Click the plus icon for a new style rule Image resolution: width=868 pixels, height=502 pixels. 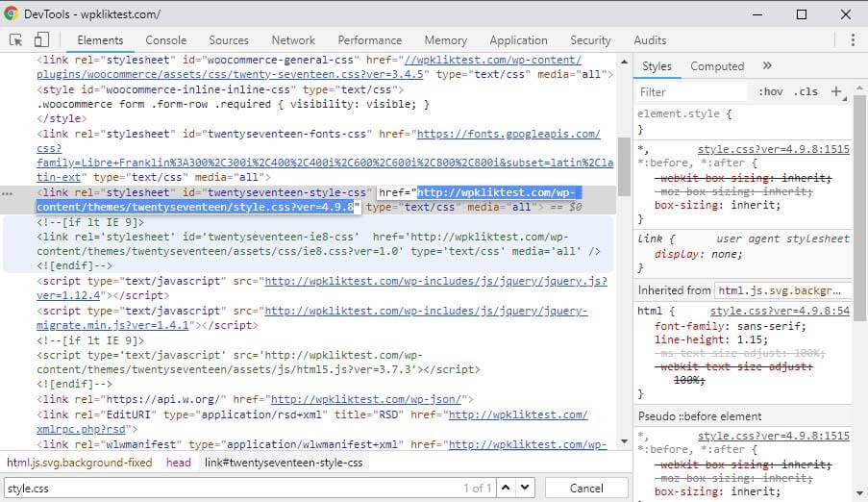point(836,91)
